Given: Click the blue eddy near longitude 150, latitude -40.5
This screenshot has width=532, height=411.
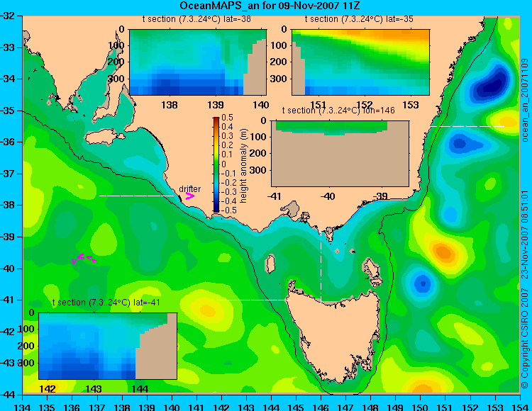Looking at the screenshot, I should click(x=423, y=283).
